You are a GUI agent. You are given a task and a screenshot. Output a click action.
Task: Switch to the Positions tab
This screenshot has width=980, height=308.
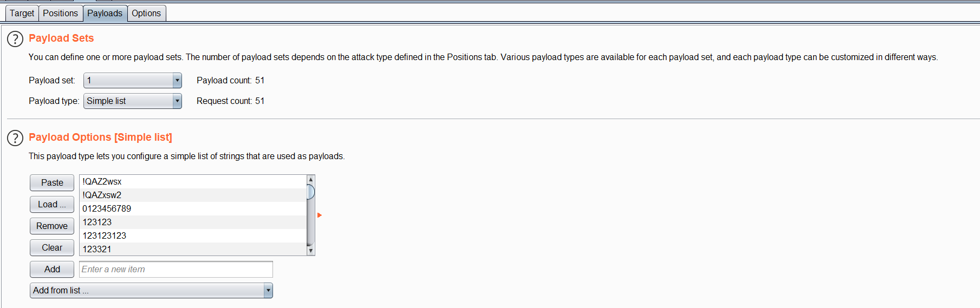60,13
